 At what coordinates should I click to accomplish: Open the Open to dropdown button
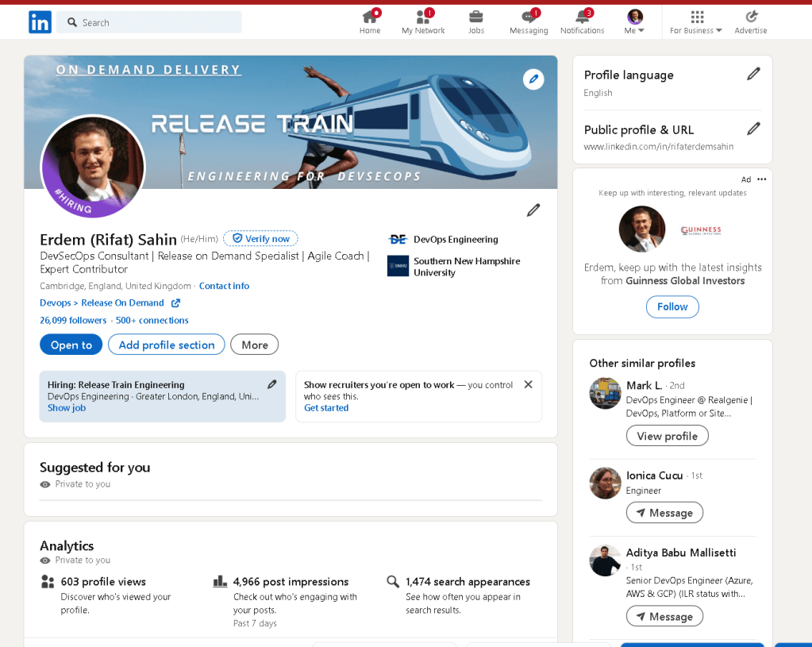71,345
